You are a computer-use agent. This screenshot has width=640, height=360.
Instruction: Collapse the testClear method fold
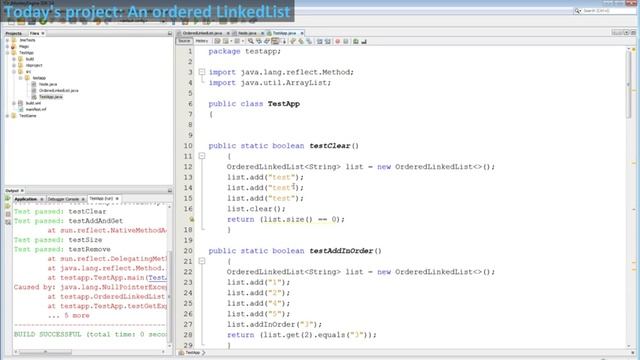pyautogui.click(x=202, y=156)
